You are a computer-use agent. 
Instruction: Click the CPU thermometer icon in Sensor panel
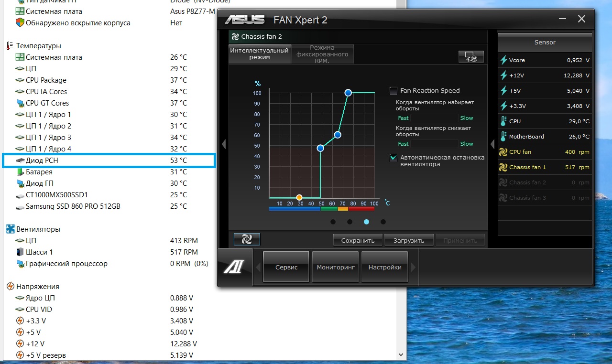point(503,121)
